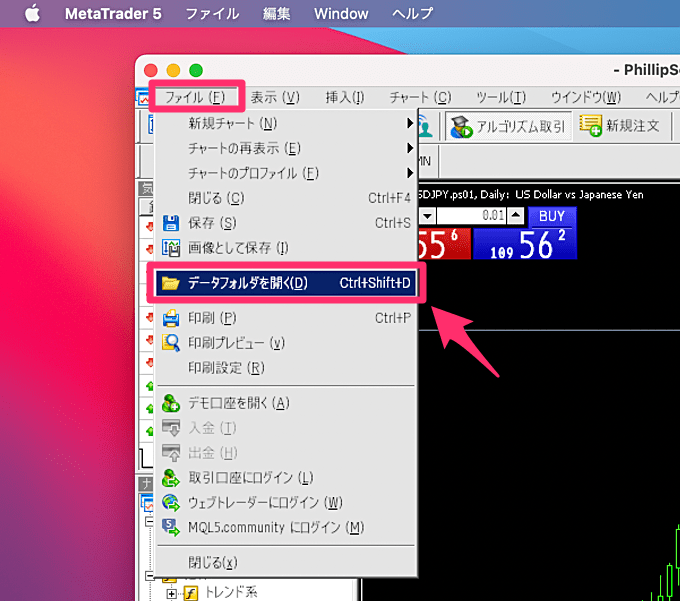Toggle アルゴリズム取引 toolbar button
This screenshot has width=680, height=601.
tap(508, 126)
